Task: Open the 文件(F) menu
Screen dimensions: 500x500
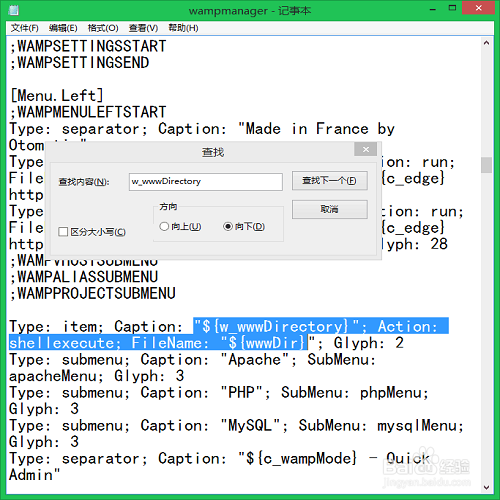Action: [x=25, y=28]
